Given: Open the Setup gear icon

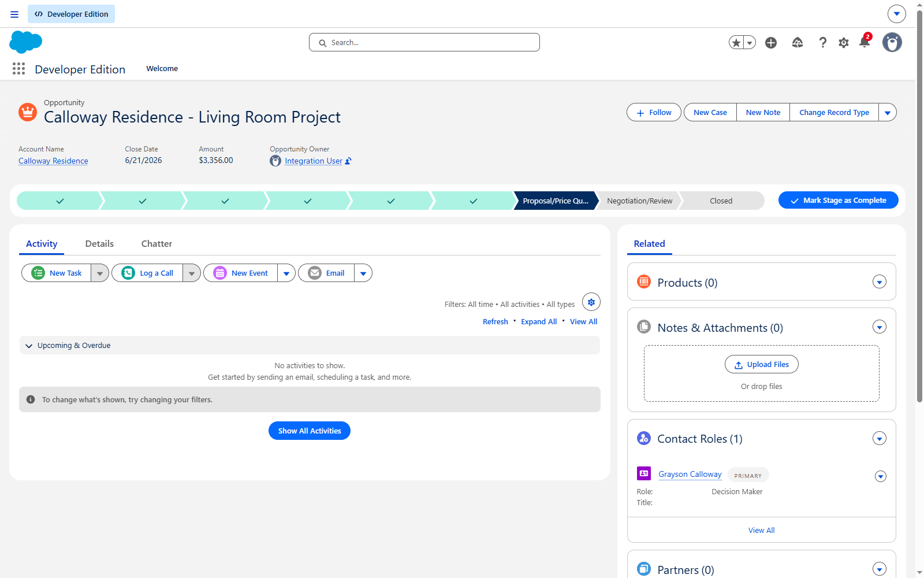Looking at the screenshot, I should tap(844, 43).
